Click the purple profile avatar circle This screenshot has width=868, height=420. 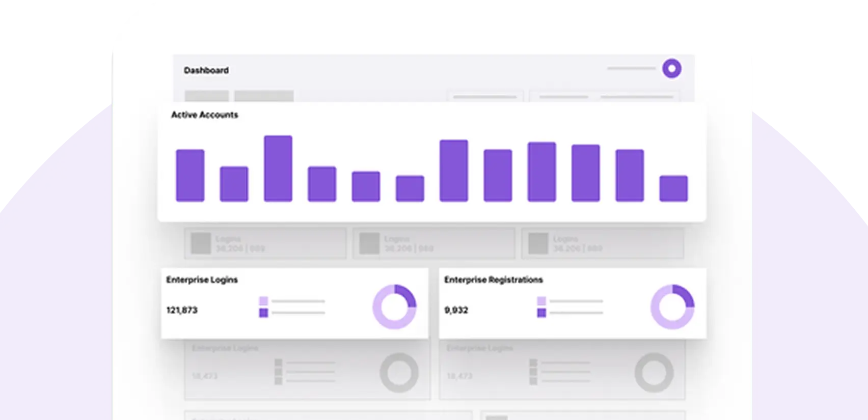click(x=671, y=68)
